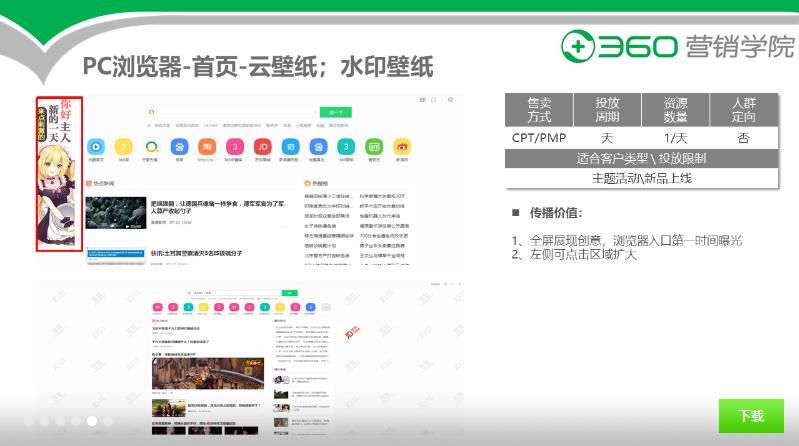799x446 pixels.
Task: Click the table header 售卖方式
Action: 539,110
